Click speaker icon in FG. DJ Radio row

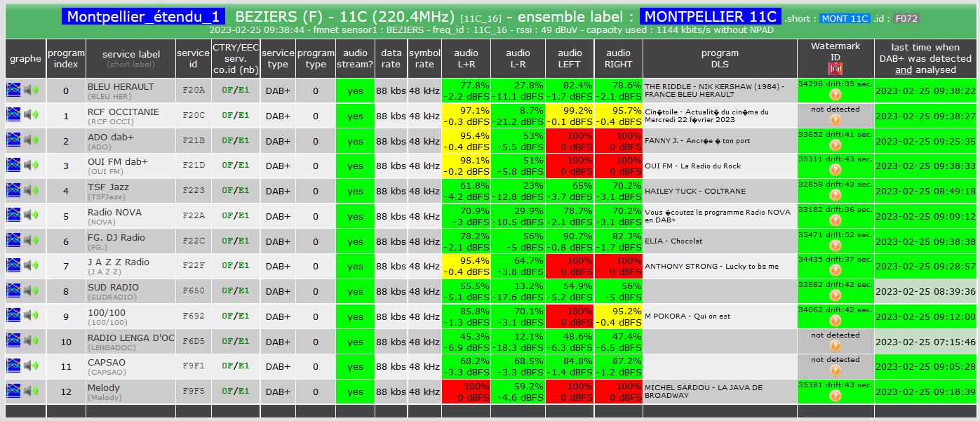pos(31,241)
